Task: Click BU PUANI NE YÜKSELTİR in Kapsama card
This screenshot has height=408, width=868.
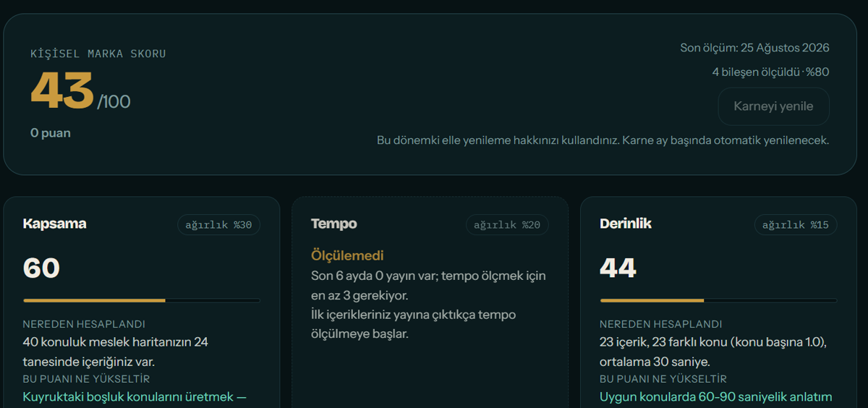Action: point(86,379)
